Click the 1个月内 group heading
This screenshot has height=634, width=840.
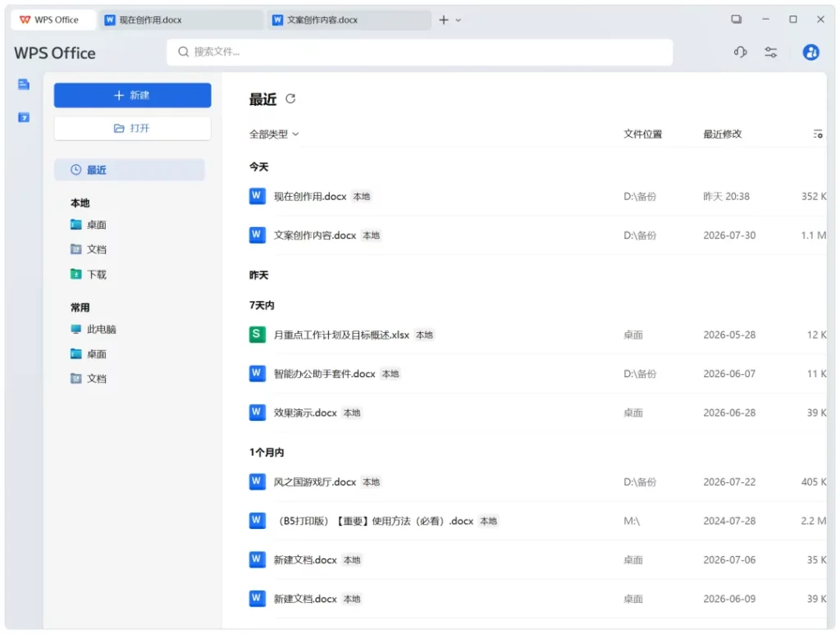tap(267, 453)
